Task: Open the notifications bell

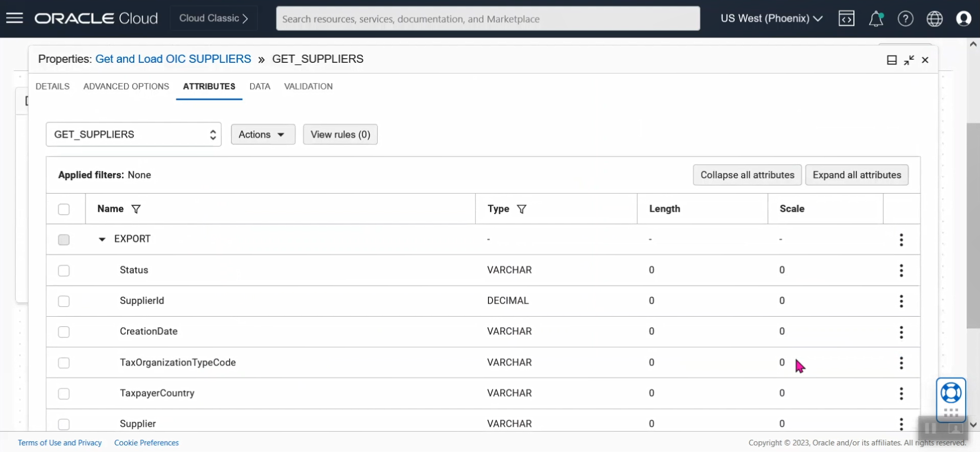Action: click(876, 18)
